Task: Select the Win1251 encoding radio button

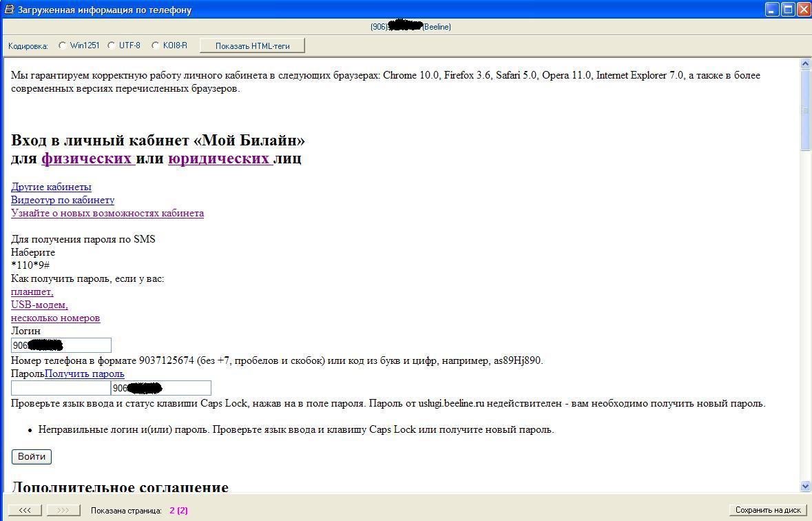Action: [62, 45]
